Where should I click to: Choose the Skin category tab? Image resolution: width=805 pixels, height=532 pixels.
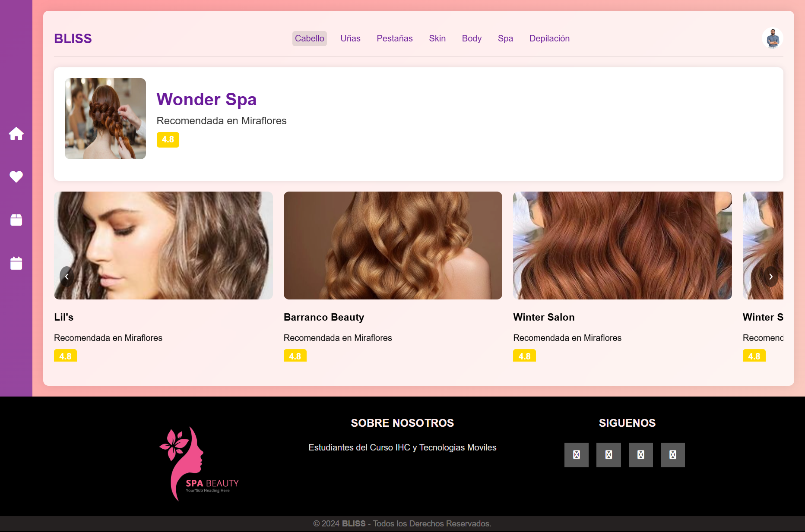(x=437, y=38)
